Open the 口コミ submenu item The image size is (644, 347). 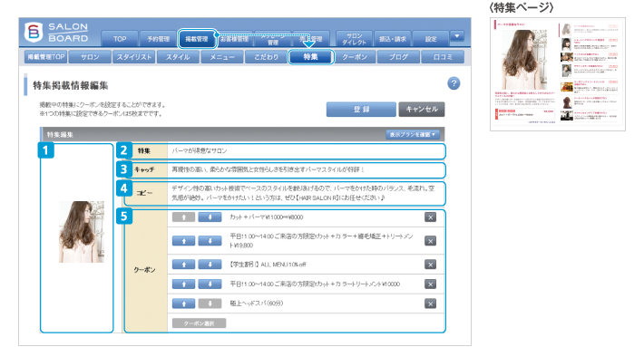point(443,57)
